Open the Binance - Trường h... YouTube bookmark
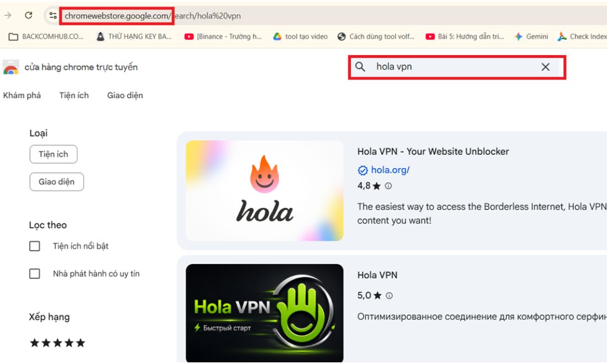The width and height of the screenshot is (607, 364). pos(223,37)
